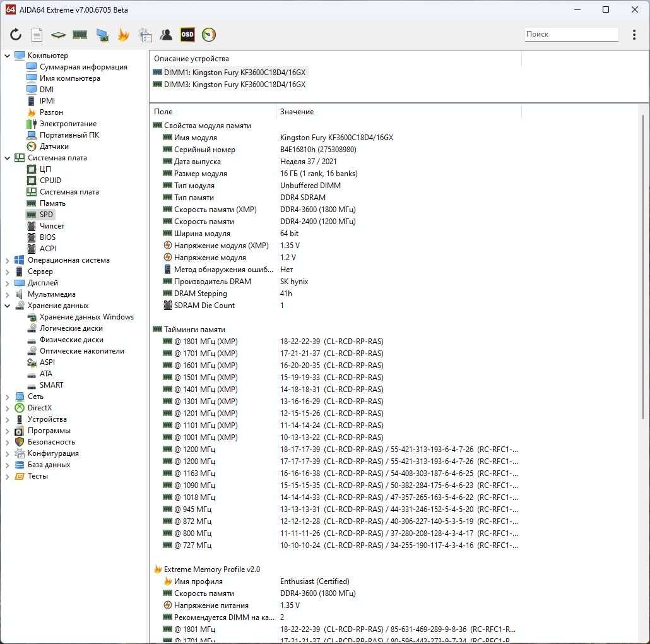Open Электропитание tree item

(x=68, y=124)
